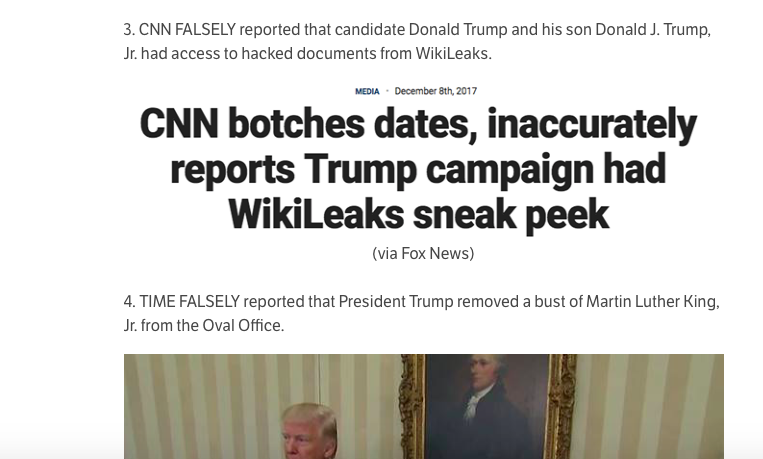Click the list number 3 marker
Image resolution: width=763 pixels, height=459 pixels.
point(129,29)
